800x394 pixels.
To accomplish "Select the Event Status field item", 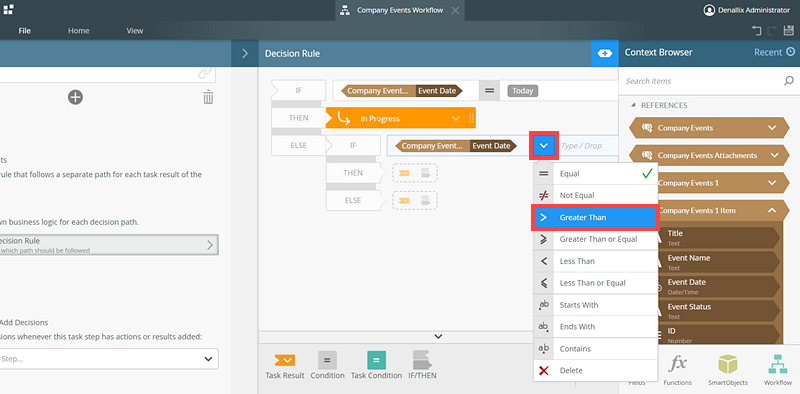I will pyautogui.click(x=719, y=311).
